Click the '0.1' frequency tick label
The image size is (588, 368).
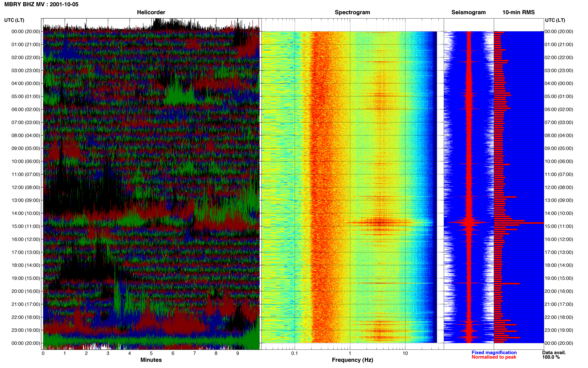(295, 353)
